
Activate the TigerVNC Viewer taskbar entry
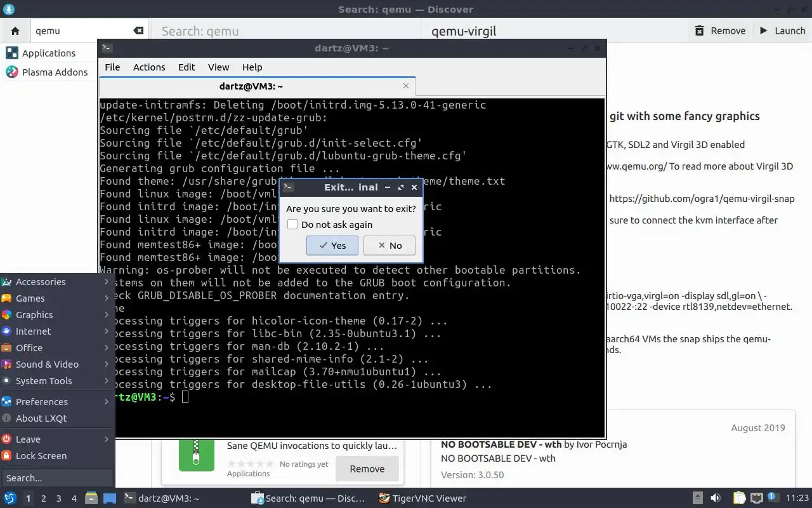[x=439, y=498]
